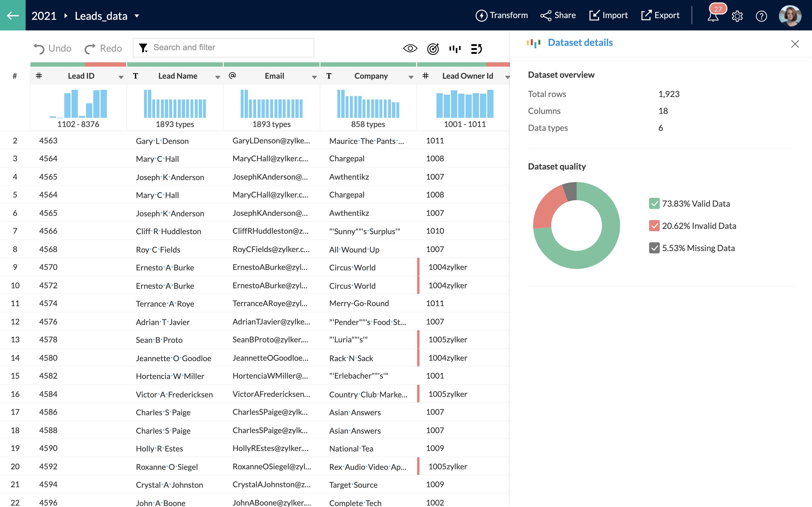Click the Search and filter field
Screen dimensions: 812x507
tap(224, 48)
